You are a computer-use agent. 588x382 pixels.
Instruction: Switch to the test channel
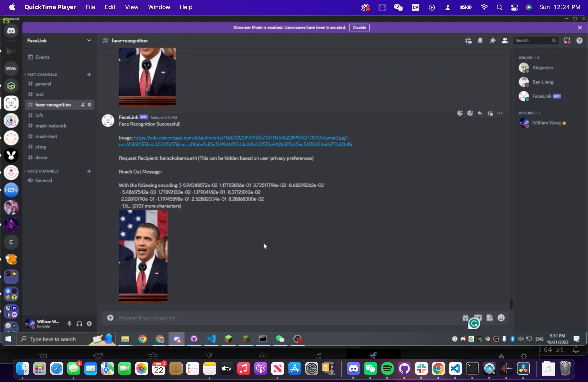[x=59, y=94]
